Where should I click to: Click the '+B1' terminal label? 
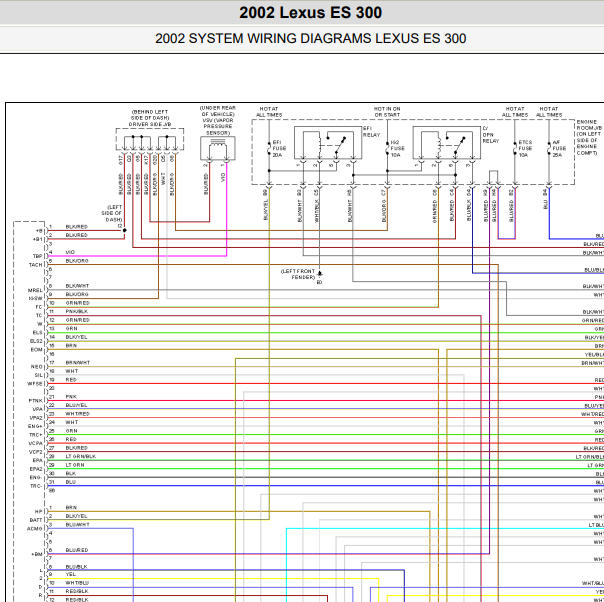click(38, 239)
